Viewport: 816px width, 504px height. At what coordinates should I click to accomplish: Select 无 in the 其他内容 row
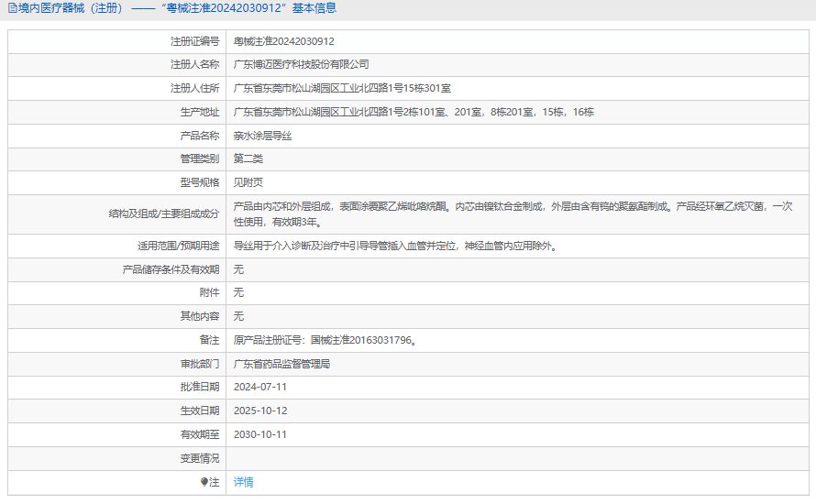tap(238, 316)
